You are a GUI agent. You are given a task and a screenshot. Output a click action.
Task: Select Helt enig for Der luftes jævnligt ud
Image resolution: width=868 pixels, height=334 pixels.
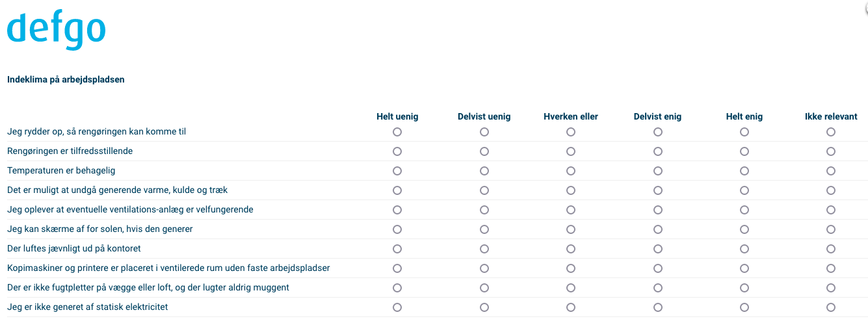pos(744,249)
